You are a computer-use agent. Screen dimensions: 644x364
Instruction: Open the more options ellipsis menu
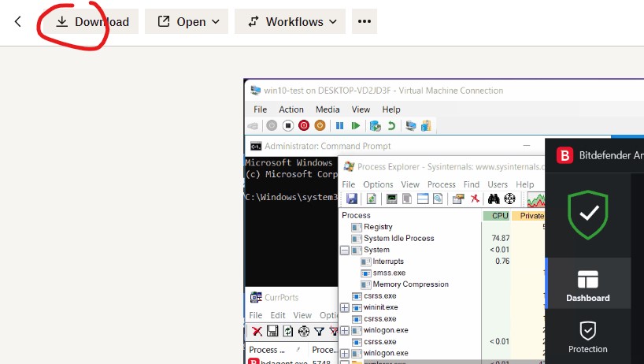(365, 22)
